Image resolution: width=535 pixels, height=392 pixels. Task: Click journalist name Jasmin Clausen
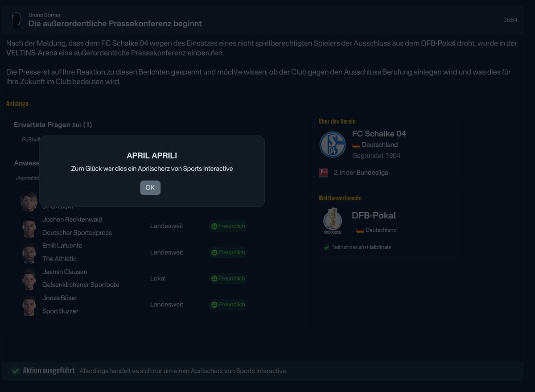[x=65, y=272]
